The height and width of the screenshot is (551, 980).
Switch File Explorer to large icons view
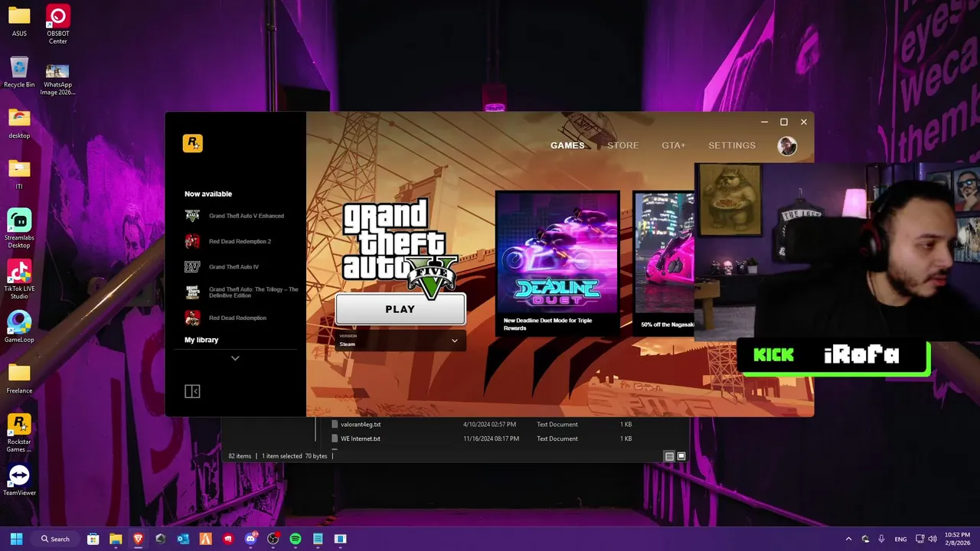point(681,456)
